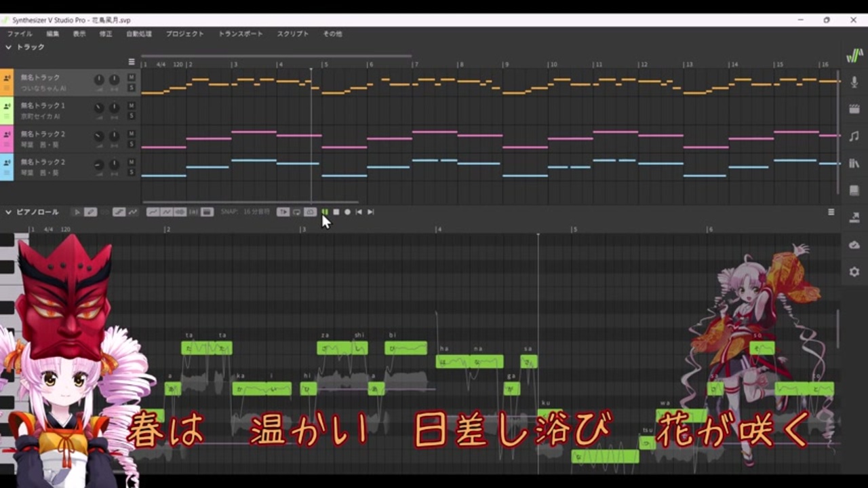
Task: Solo the pink 無名トラック 2 track
Action: [132, 144]
